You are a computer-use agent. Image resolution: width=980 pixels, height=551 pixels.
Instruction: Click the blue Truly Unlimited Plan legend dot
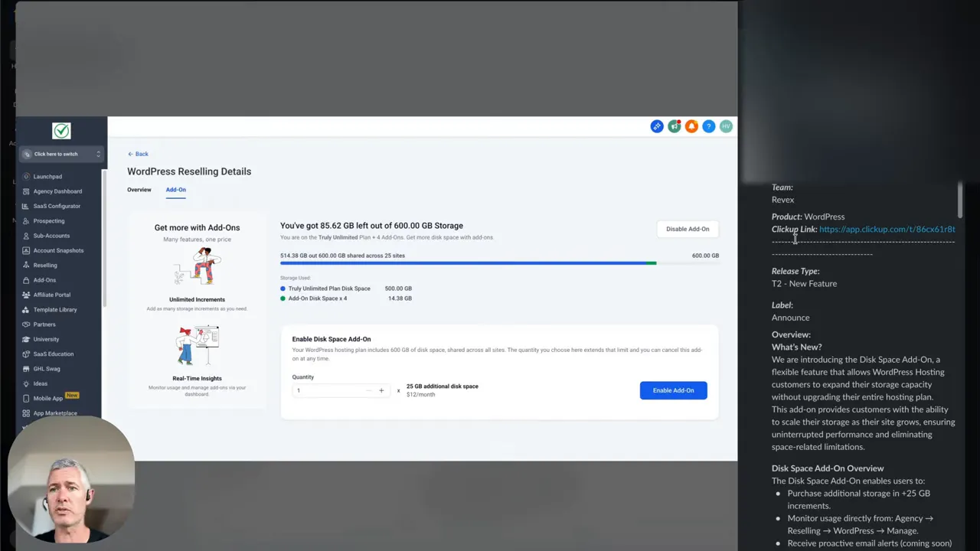click(x=283, y=289)
